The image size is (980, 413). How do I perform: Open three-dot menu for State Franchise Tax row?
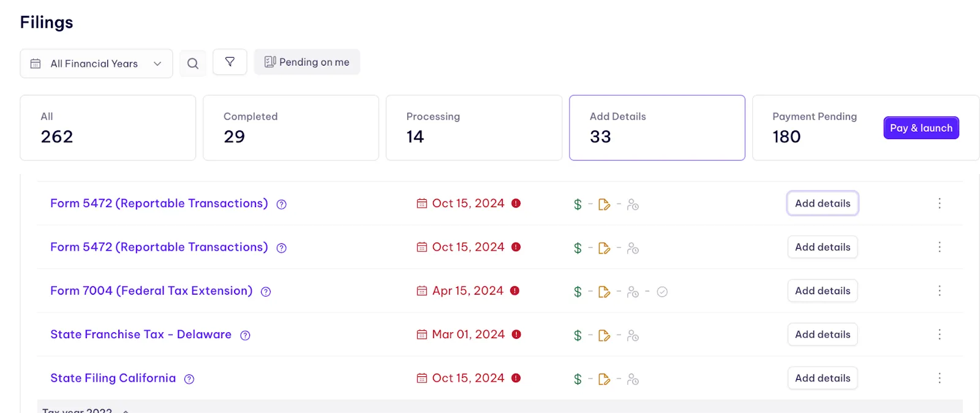coord(939,335)
